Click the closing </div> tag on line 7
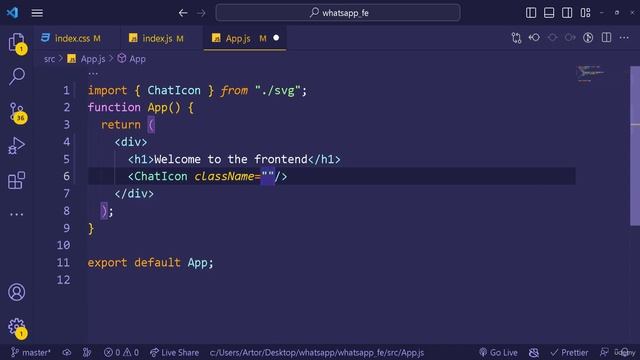The width and height of the screenshot is (640, 360). pyautogui.click(x=134, y=193)
